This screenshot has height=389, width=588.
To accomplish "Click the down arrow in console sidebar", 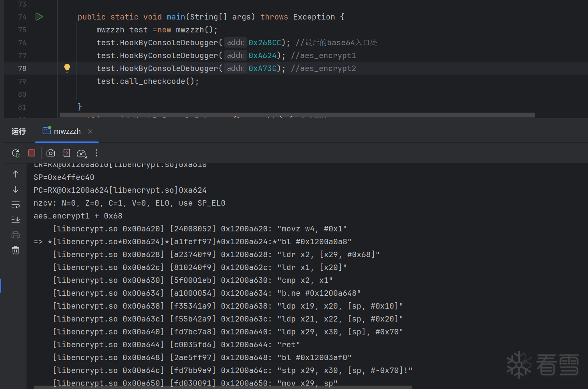I will [16, 189].
